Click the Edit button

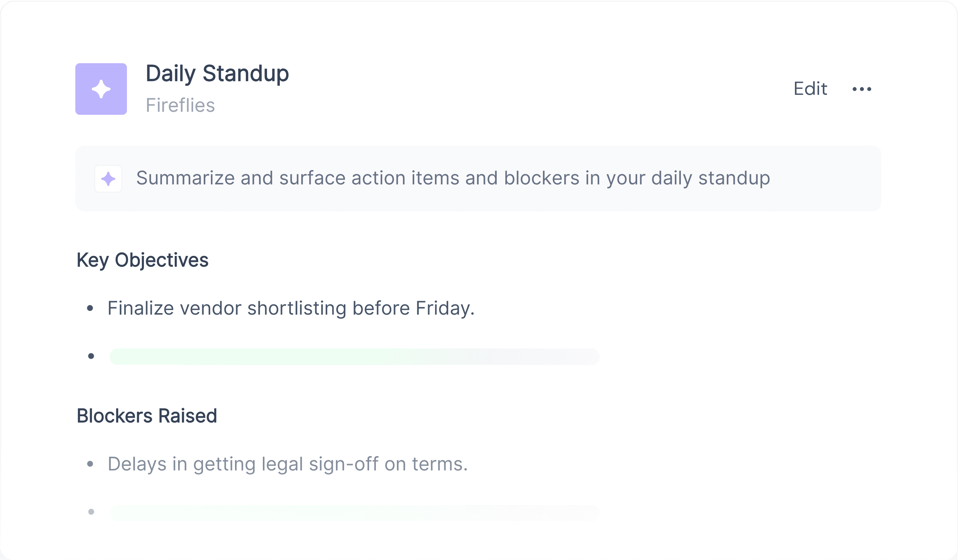[810, 89]
